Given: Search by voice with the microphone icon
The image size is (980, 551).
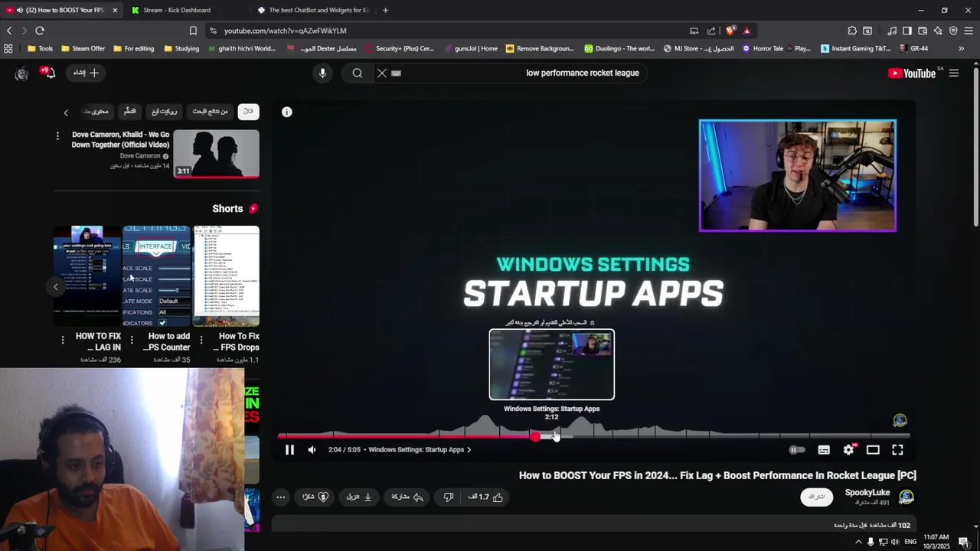Looking at the screenshot, I should tap(322, 73).
